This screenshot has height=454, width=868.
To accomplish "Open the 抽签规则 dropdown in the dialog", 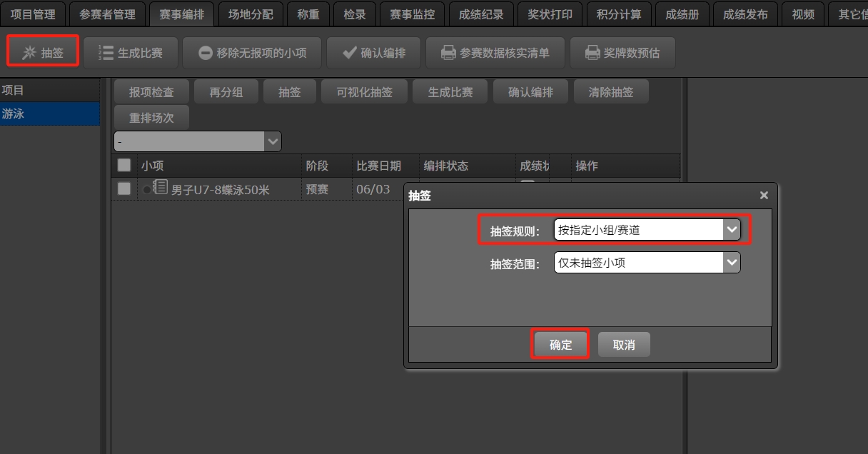I will pyautogui.click(x=732, y=229).
